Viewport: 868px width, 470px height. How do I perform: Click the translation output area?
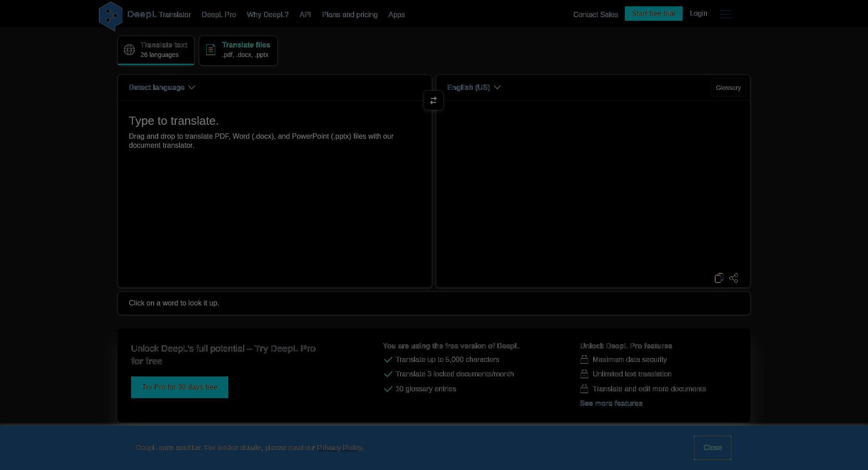(593, 185)
